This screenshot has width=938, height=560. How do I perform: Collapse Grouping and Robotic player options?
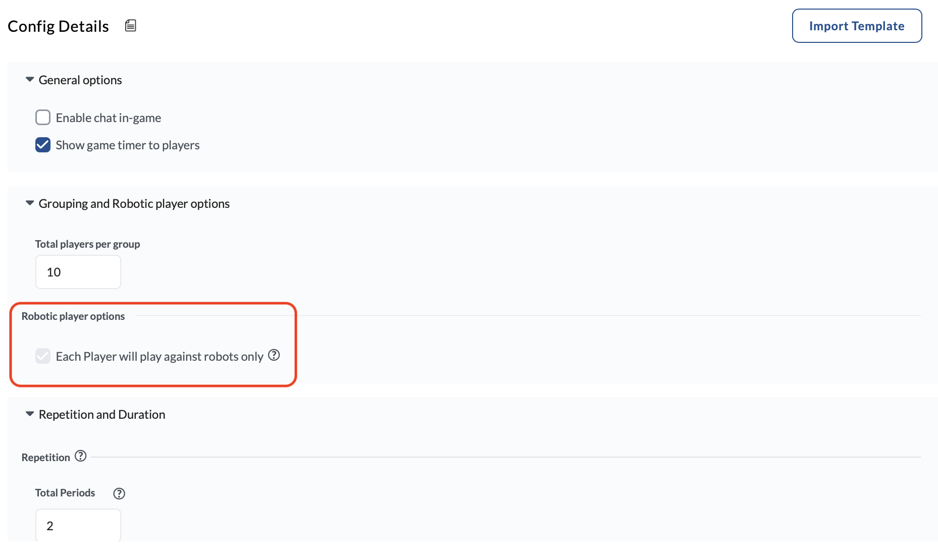pos(29,203)
